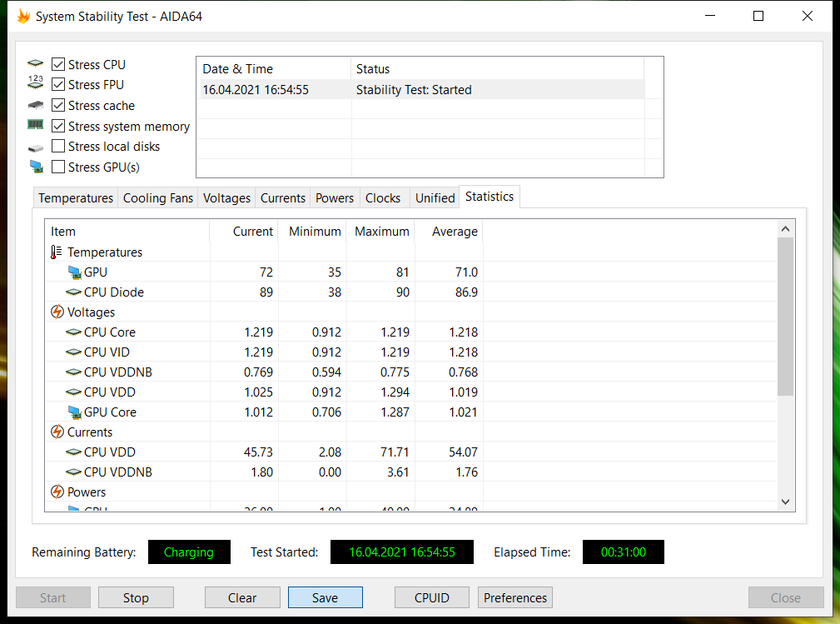Click the Date & Time column header
The image size is (840, 624).
coord(274,68)
